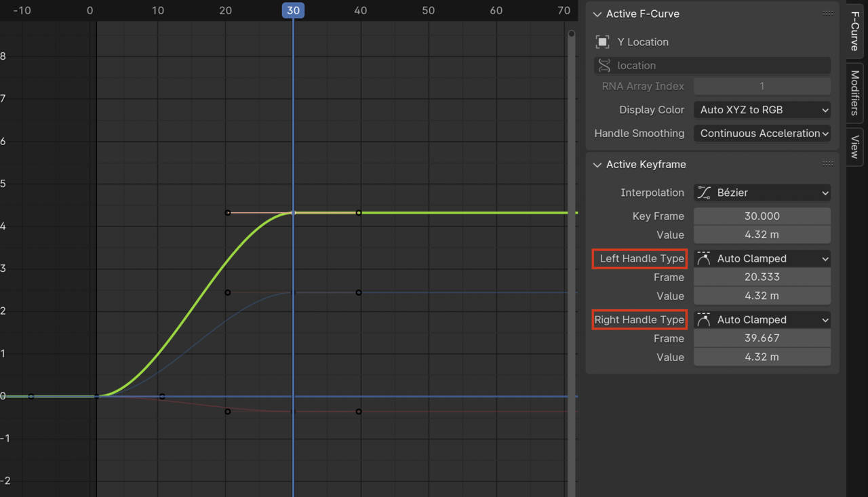The width and height of the screenshot is (868, 497).
Task: Click the Active F-Curve panel drag grip
Action: pos(828,14)
